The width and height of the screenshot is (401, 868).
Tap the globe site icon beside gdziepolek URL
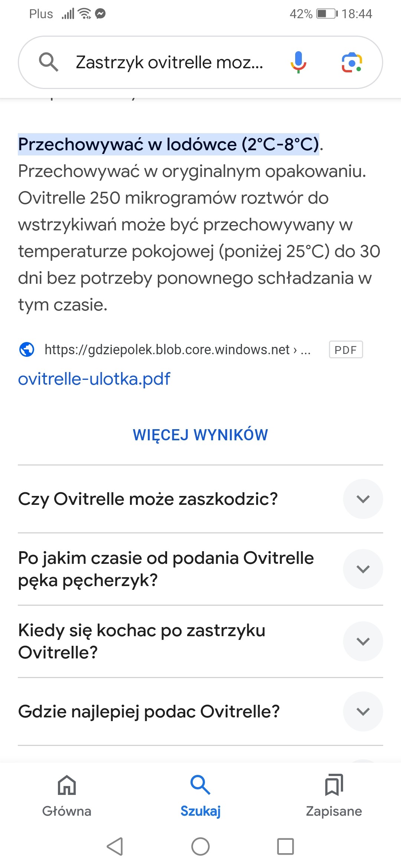click(27, 349)
